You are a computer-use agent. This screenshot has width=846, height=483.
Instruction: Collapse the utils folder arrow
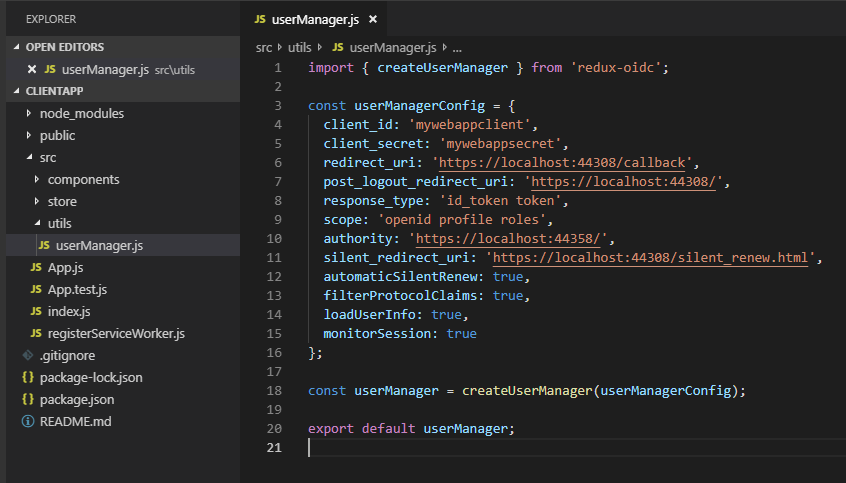tap(37, 223)
